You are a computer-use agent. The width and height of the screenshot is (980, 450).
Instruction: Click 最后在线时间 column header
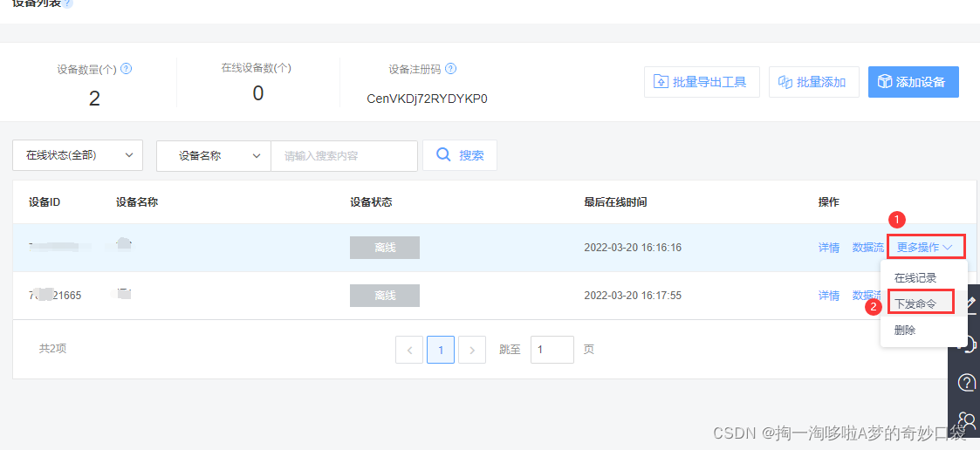tap(615, 202)
